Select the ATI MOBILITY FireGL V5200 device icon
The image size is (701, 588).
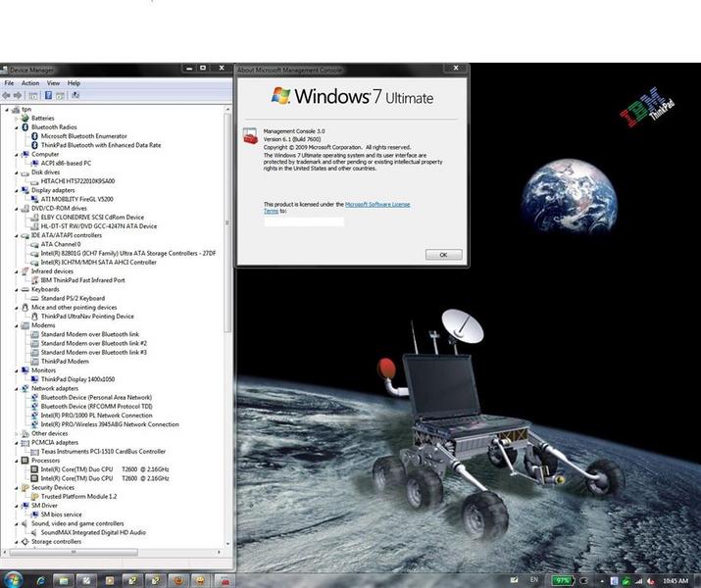tap(35, 199)
